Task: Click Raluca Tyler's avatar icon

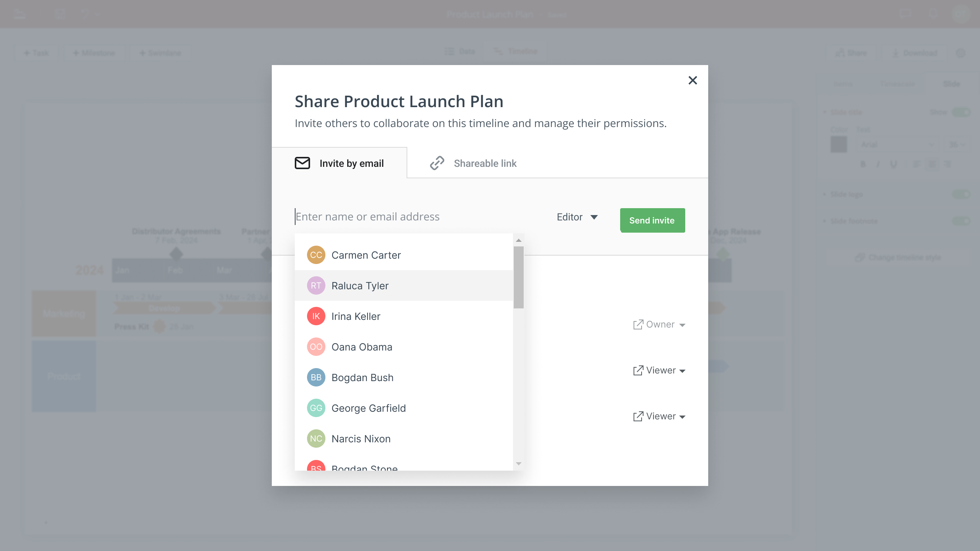Action: click(315, 285)
